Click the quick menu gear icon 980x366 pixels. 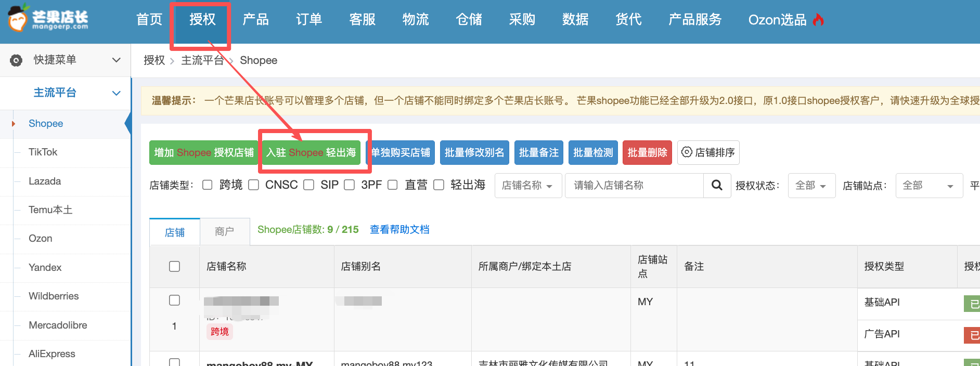pyautogui.click(x=16, y=60)
